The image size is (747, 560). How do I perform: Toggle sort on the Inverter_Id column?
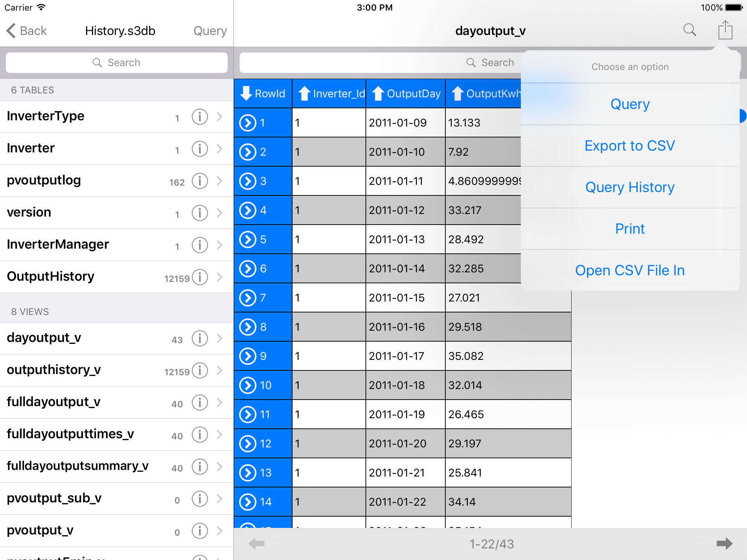click(x=329, y=94)
